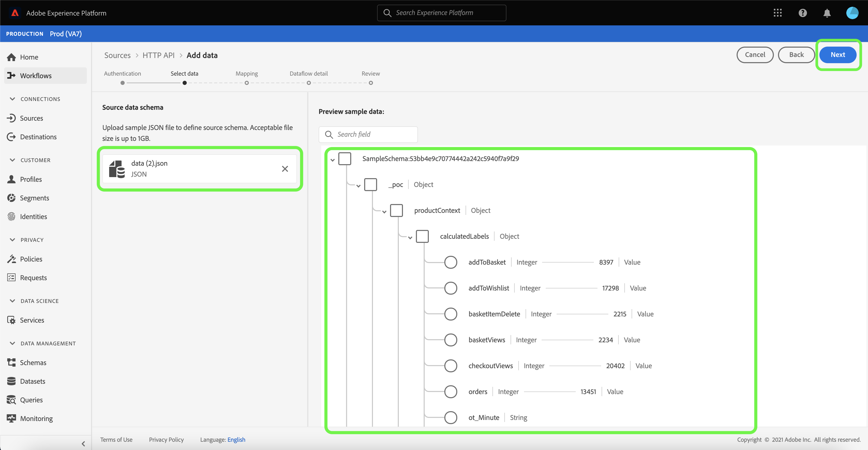
Task: Check the productContext object checkbox
Action: click(396, 211)
